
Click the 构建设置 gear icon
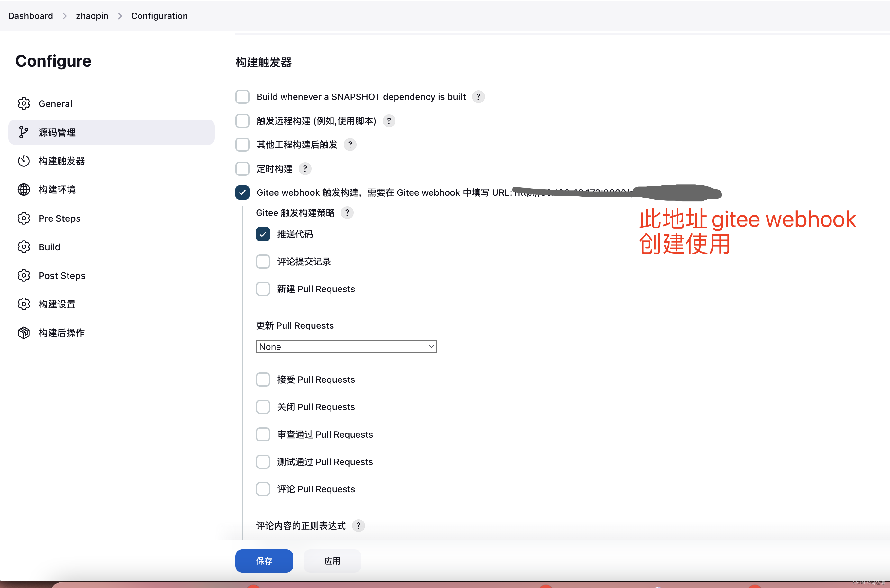coord(24,304)
